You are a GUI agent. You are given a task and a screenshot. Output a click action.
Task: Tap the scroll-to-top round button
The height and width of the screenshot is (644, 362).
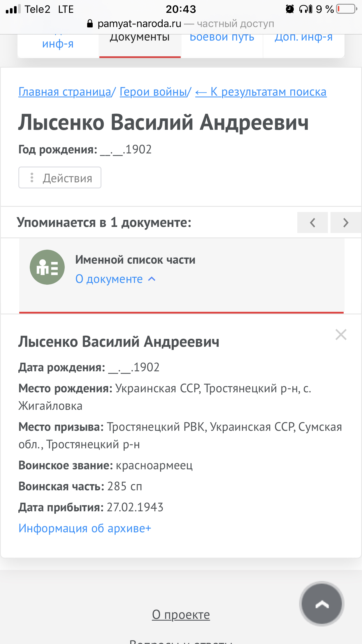coord(322,604)
